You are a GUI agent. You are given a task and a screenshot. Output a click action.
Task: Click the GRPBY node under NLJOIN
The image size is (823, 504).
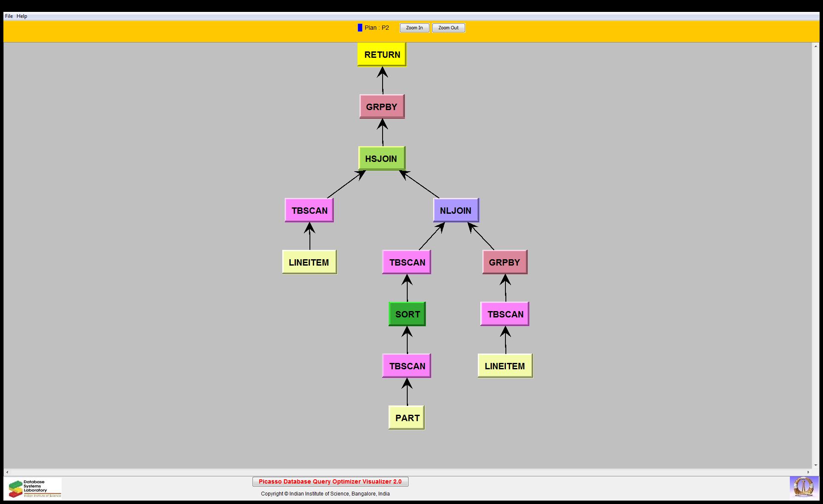(x=505, y=262)
